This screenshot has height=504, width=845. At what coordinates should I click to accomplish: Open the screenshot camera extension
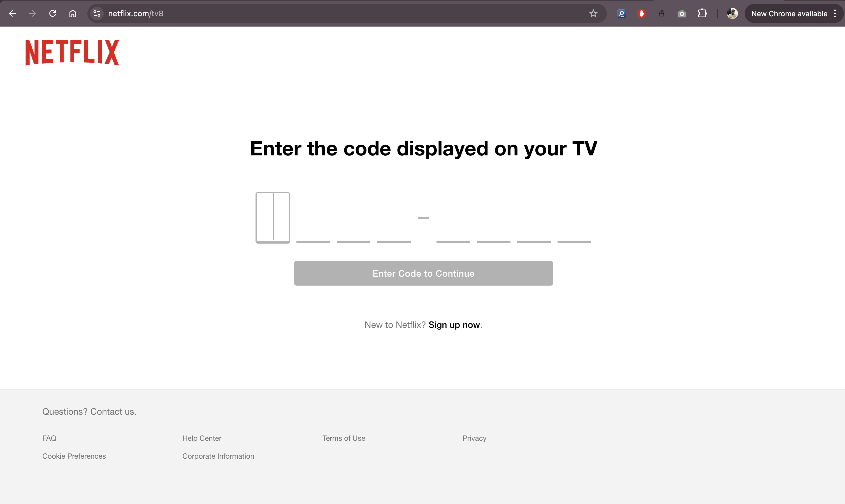(682, 14)
